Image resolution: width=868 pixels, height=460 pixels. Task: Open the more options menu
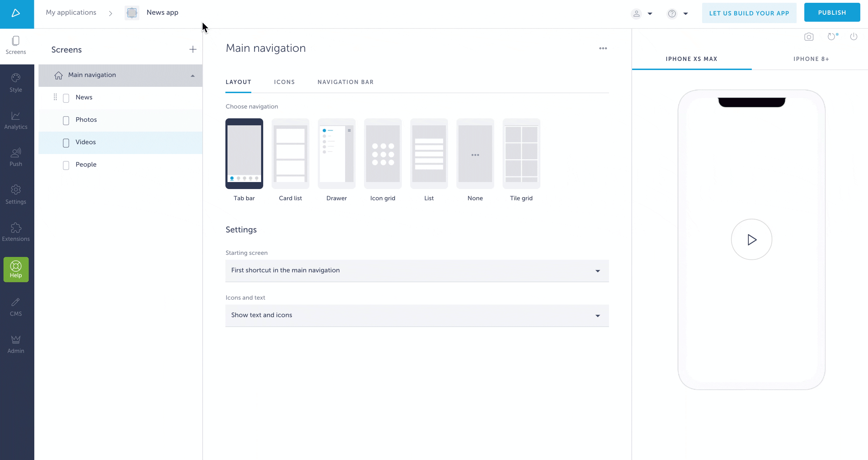point(603,48)
